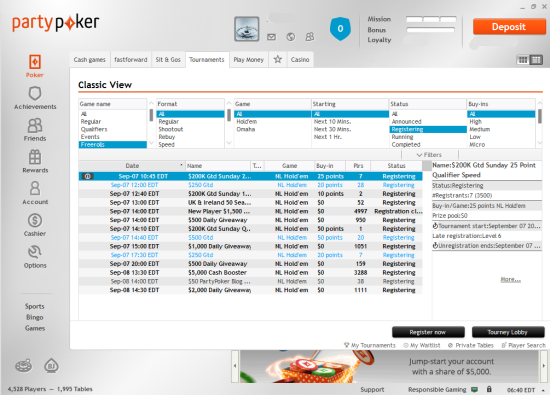Click the roulette casino icon at bottom left
Screen dimensions: 550x395
24,366
